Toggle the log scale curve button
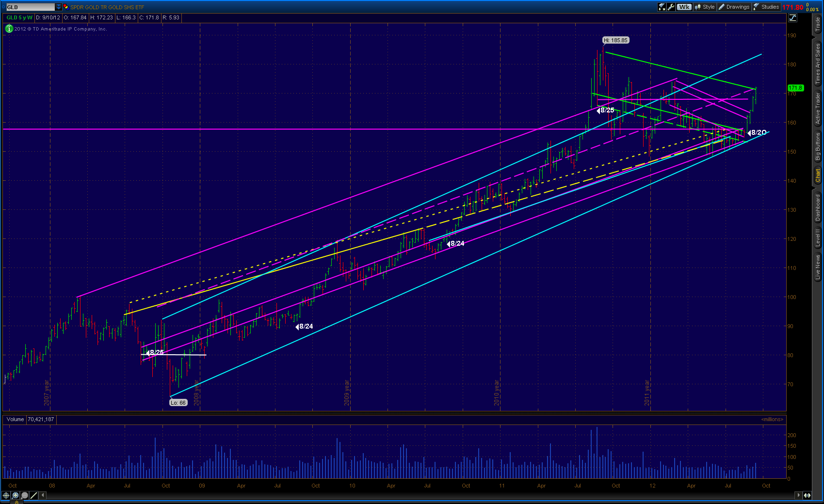This screenshot has height=504, width=824. coord(792,17)
